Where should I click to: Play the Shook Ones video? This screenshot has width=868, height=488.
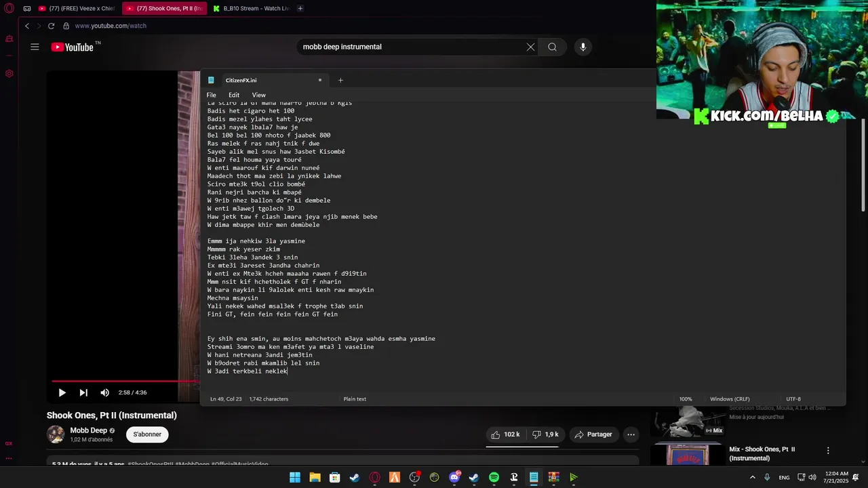62,392
